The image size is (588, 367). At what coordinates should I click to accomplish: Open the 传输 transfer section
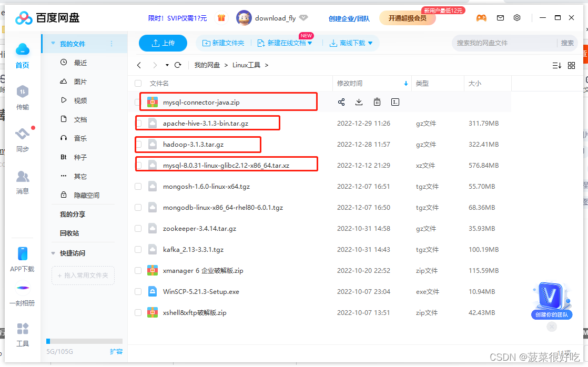(x=23, y=97)
